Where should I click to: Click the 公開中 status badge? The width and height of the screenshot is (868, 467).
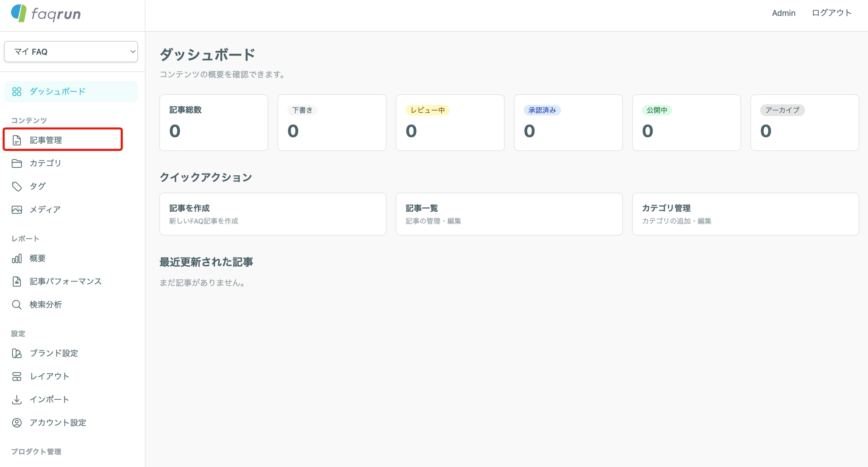(657, 110)
